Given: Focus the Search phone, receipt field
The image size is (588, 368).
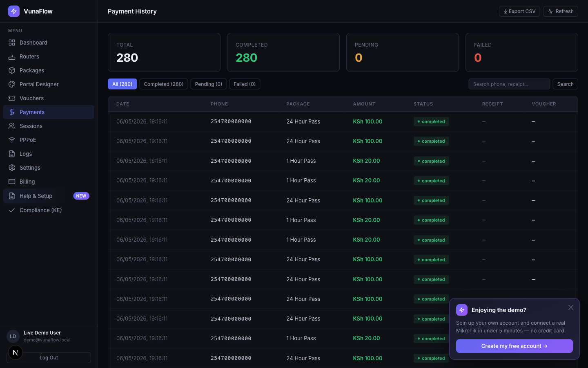Looking at the screenshot, I should point(509,84).
